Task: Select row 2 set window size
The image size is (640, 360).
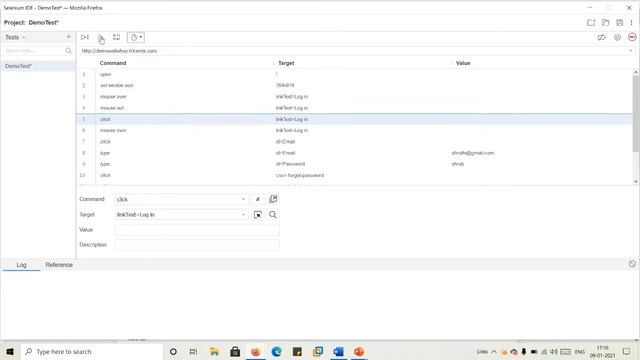Action: click(x=354, y=85)
